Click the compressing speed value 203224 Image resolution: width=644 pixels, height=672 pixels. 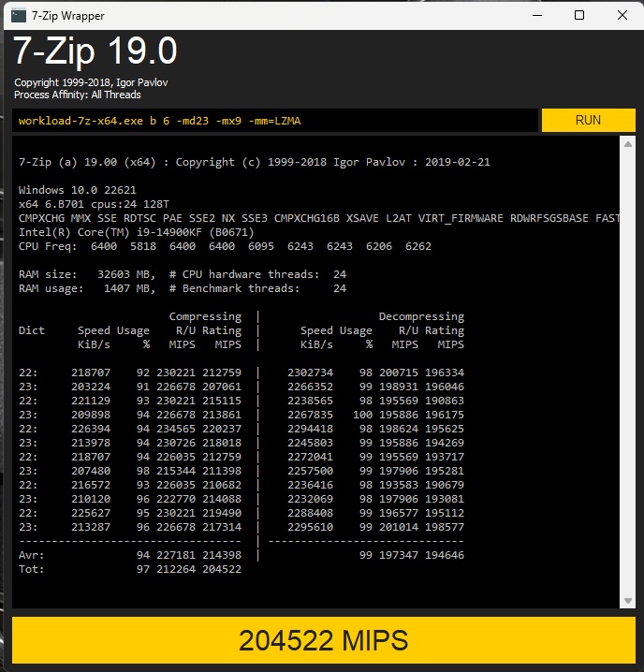[91, 387]
